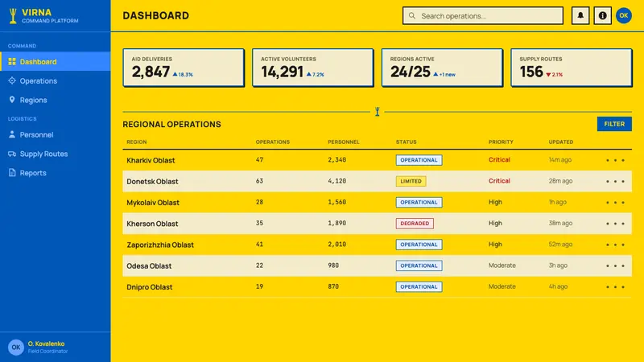Image resolution: width=644 pixels, height=362 pixels.
Task: Click the Operational badge for Odesa Oblast
Action: (419, 265)
